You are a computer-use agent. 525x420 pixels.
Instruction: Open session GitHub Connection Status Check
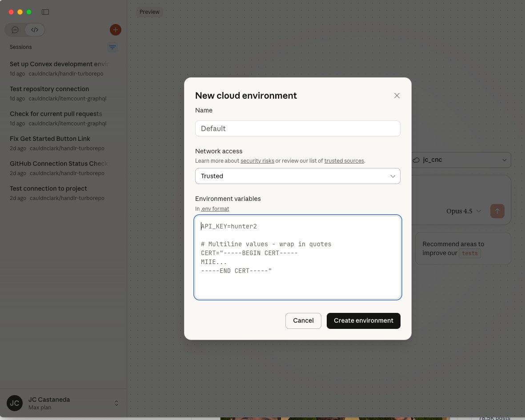pos(59,168)
